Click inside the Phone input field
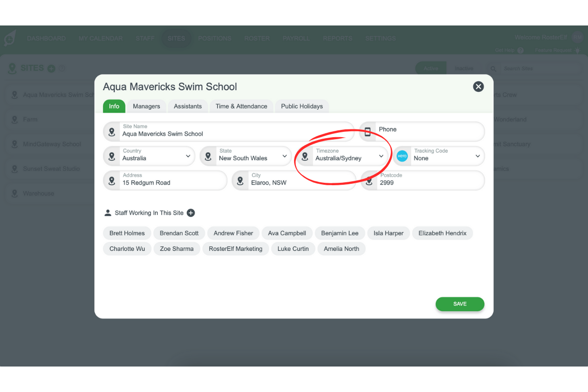 [431, 131]
